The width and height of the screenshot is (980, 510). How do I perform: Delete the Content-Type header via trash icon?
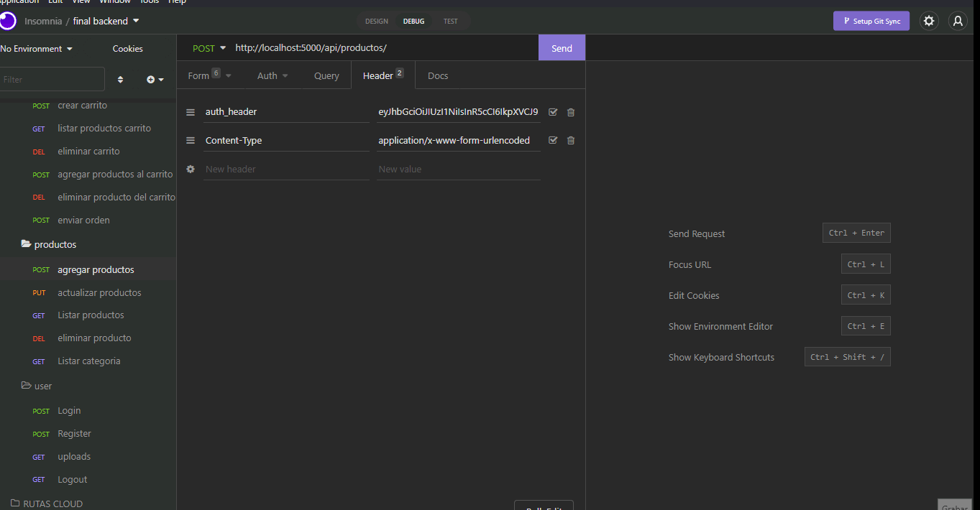pos(570,140)
